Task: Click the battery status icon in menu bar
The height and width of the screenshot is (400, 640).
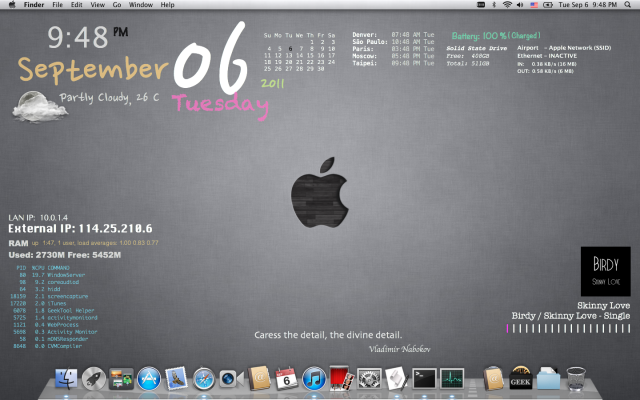Action: pyautogui.click(x=548, y=5)
